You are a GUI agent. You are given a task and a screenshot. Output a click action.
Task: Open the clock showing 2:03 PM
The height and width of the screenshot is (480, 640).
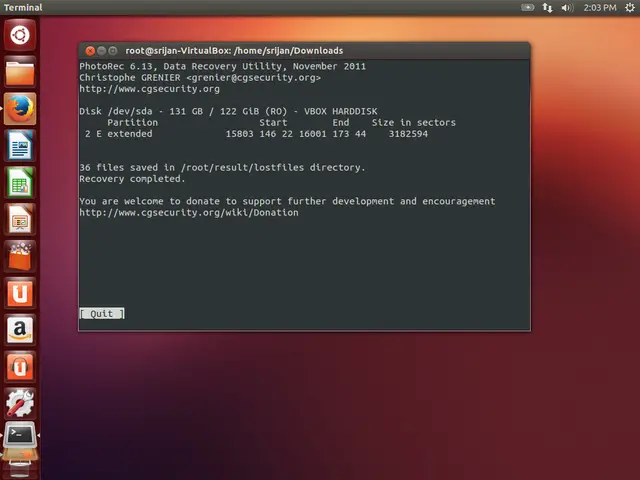(600, 7)
